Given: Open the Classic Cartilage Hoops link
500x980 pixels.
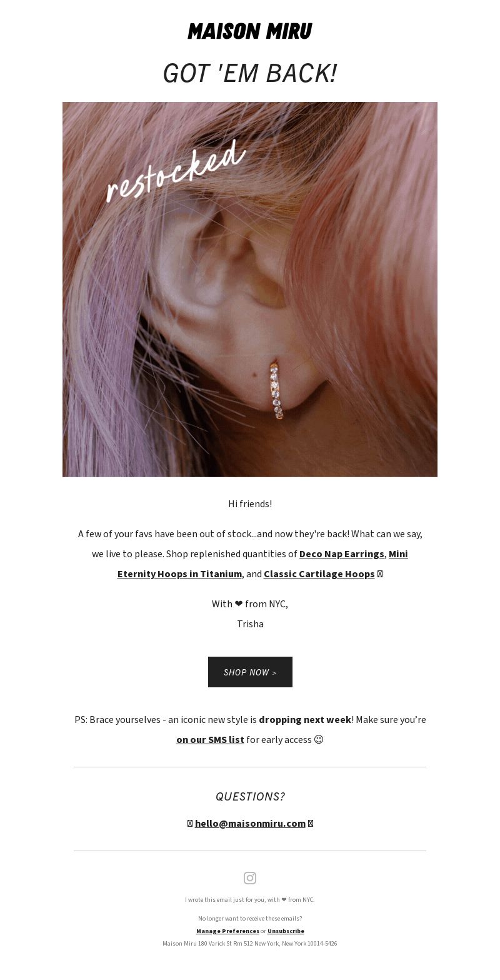Looking at the screenshot, I should pos(319,574).
